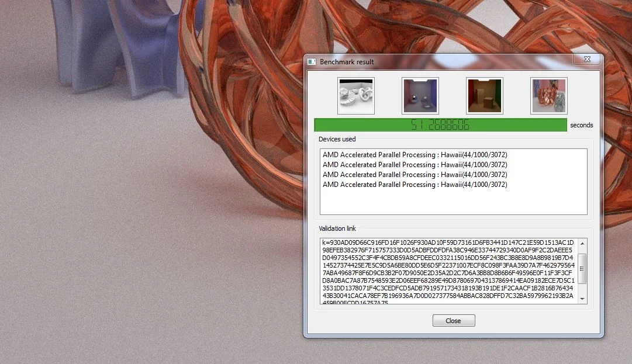Screen dimensions: 632x364
Task: Click the "Devices used" group label
Action: (x=337, y=139)
